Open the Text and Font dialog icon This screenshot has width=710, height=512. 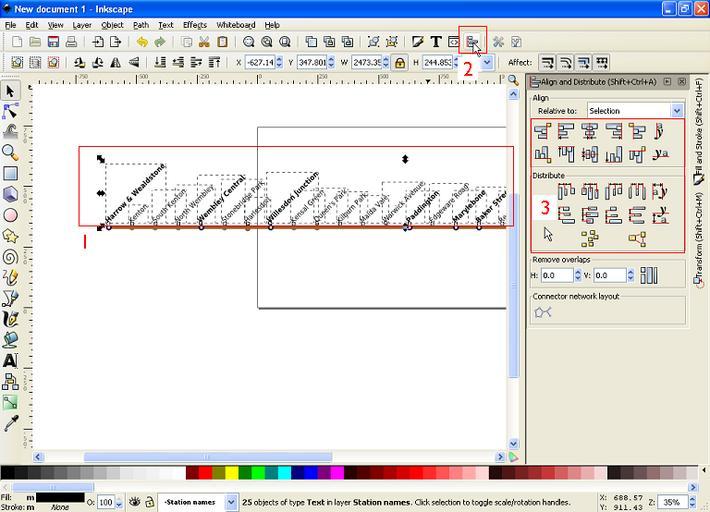(x=436, y=42)
